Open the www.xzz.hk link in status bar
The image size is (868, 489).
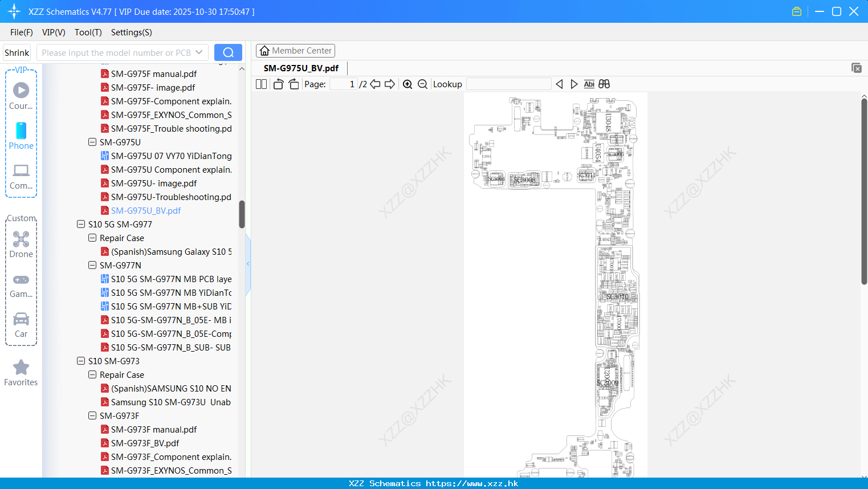pos(472,483)
